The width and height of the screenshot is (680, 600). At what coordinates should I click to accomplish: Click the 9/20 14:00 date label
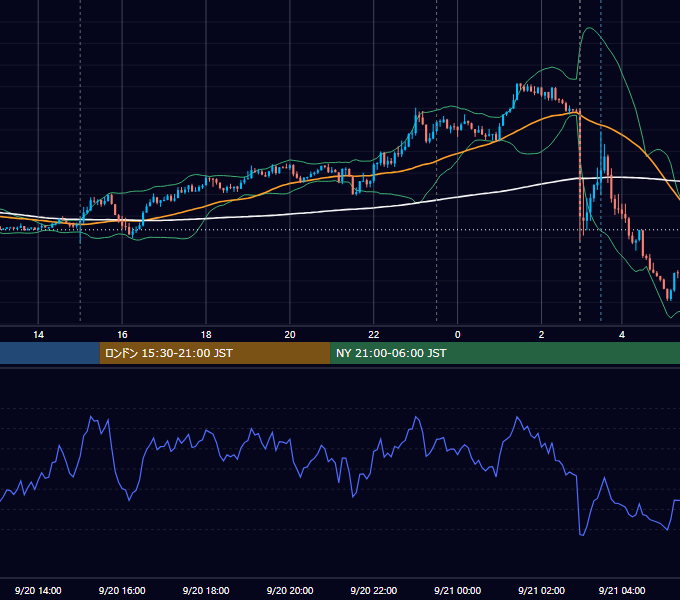(38, 590)
